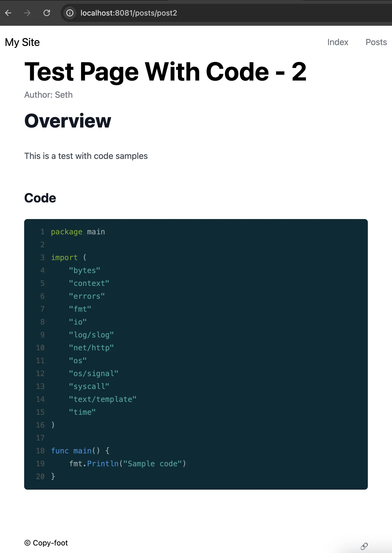This screenshot has height=553, width=392.
Task: Click the "func main() {" code line
Action: click(80, 451)
